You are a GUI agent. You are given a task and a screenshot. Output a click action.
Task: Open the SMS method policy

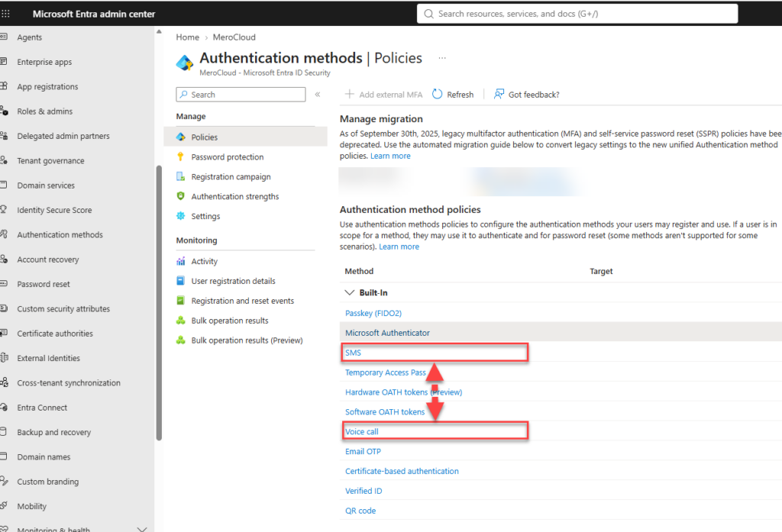point(353,353)
